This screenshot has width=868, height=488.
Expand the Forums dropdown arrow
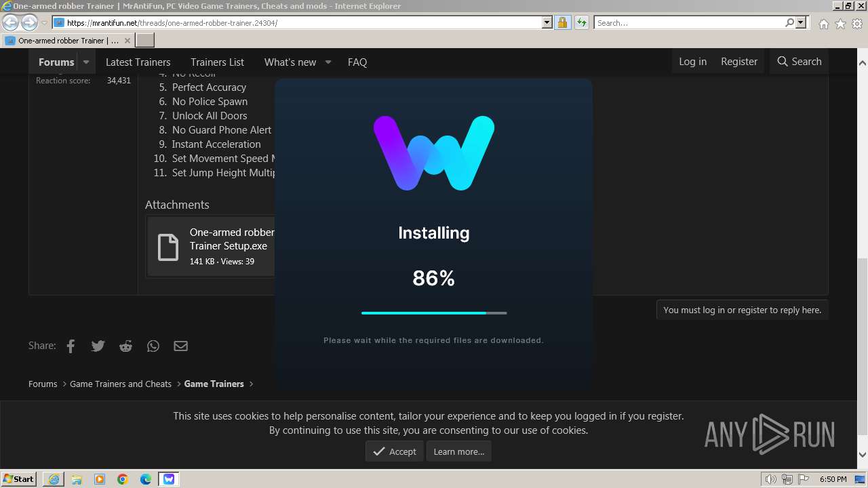click(86, 62)
